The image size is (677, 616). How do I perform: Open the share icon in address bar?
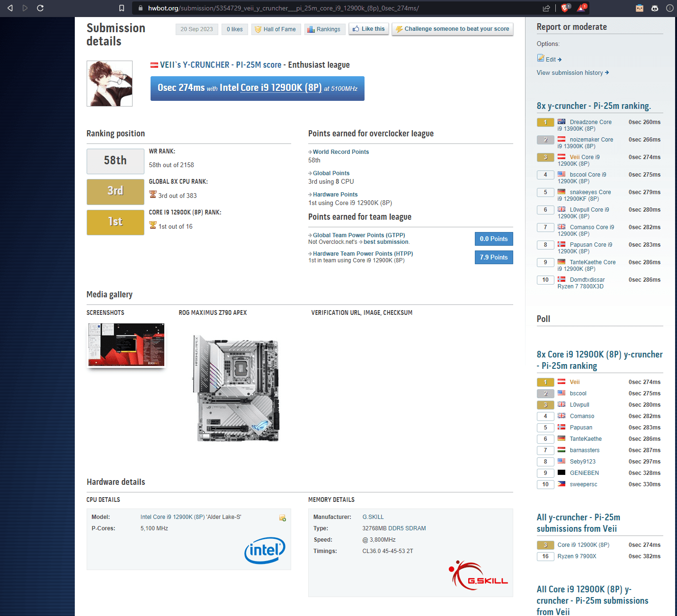(x=546, y=8)
